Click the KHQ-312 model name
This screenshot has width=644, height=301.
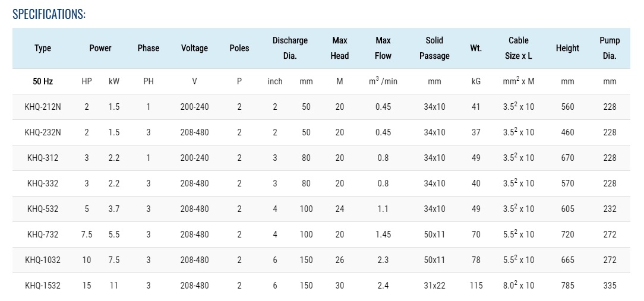pos(43,158)
